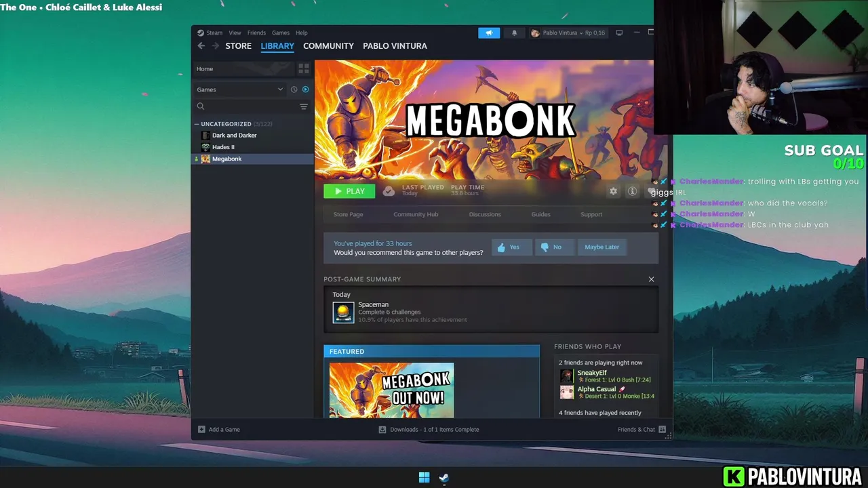Open the blue announcements megaphone button

click(489, 33)
